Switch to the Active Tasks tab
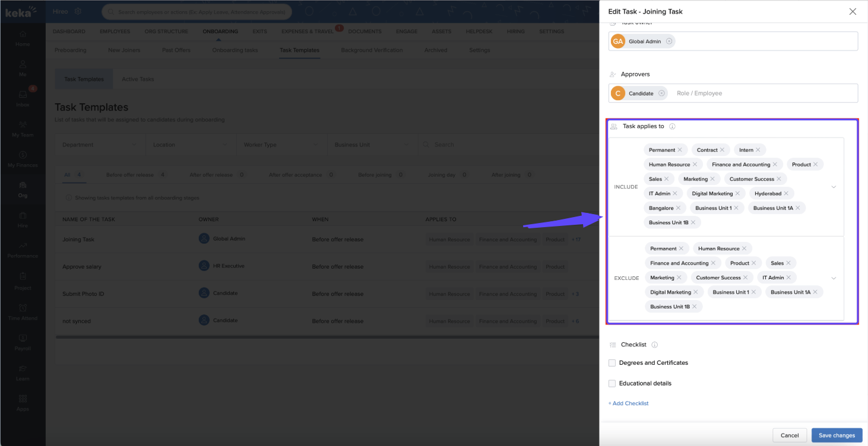This screenshot has width=868, height=446. pos(138,79)
